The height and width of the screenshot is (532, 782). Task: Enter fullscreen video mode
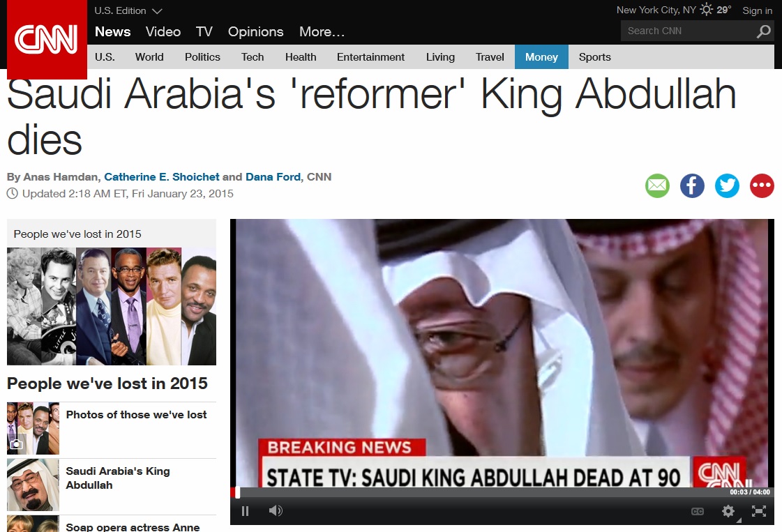tap(758, 511)
